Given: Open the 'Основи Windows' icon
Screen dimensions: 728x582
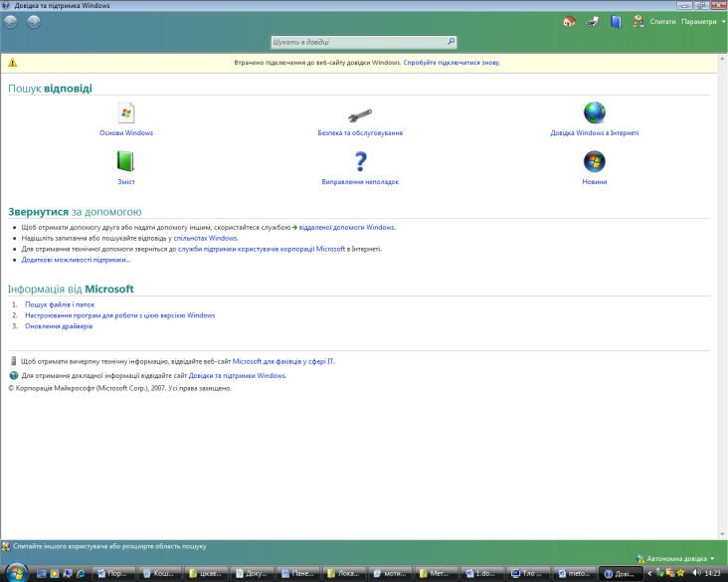Looking at the screenshot, I should (x=126, y=112).
